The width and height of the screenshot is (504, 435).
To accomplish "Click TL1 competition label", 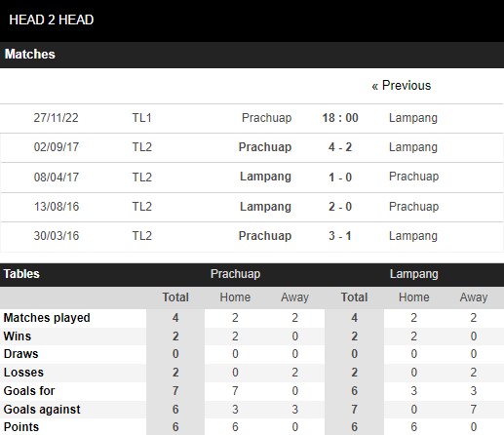I will [141, 118].
